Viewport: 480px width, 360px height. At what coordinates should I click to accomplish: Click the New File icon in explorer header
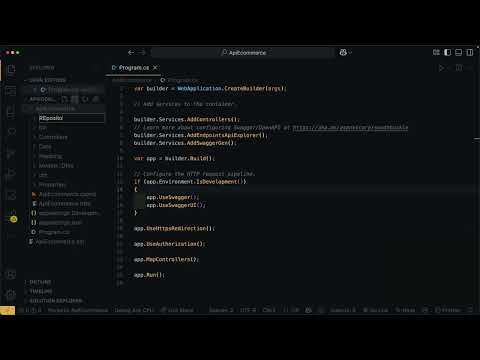pyautogui.click(x=64, y=99)
